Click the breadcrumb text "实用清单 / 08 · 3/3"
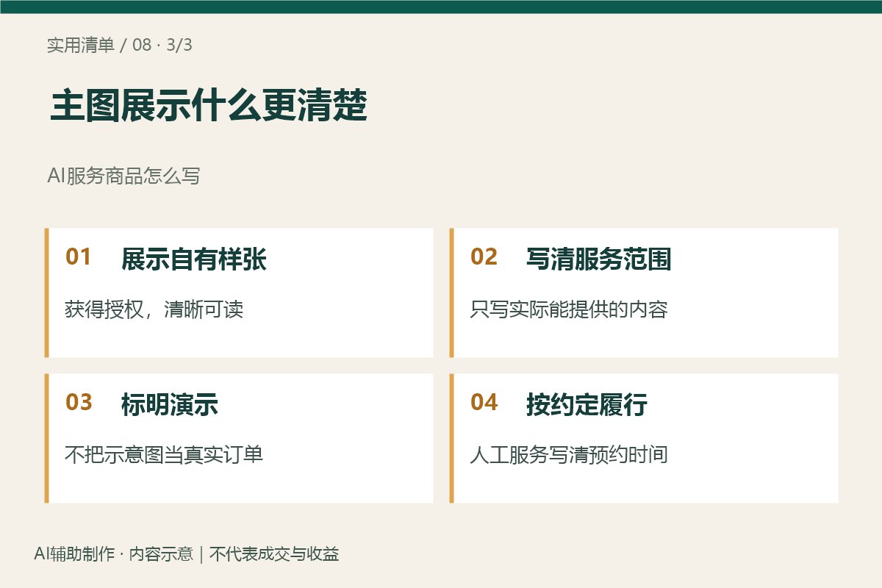The height and width of the screenshot is (588, 882). click(120, 45)
